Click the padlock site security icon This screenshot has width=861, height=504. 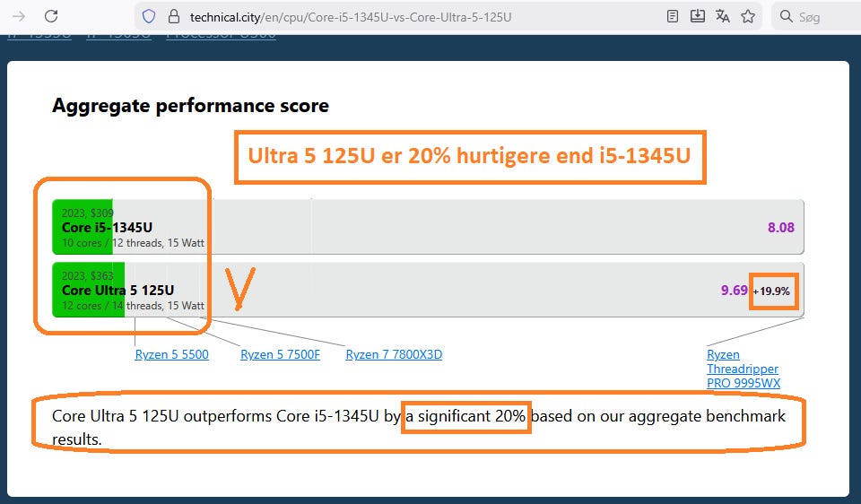[174, 16]
